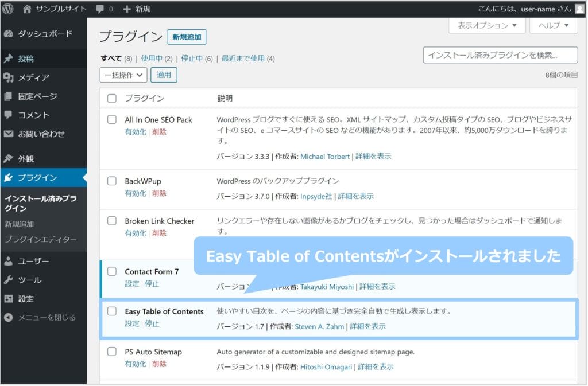
Task: Click the WordPress logo icon
Action: 7,9
